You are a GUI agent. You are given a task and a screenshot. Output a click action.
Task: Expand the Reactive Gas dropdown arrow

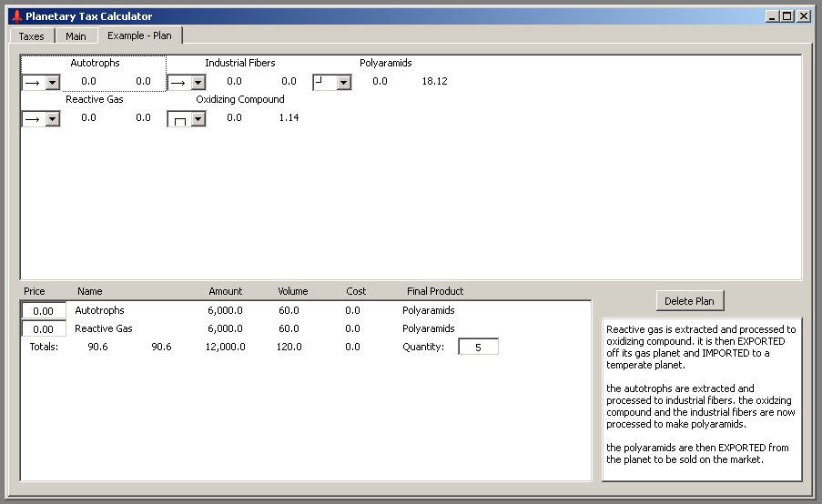52,118
